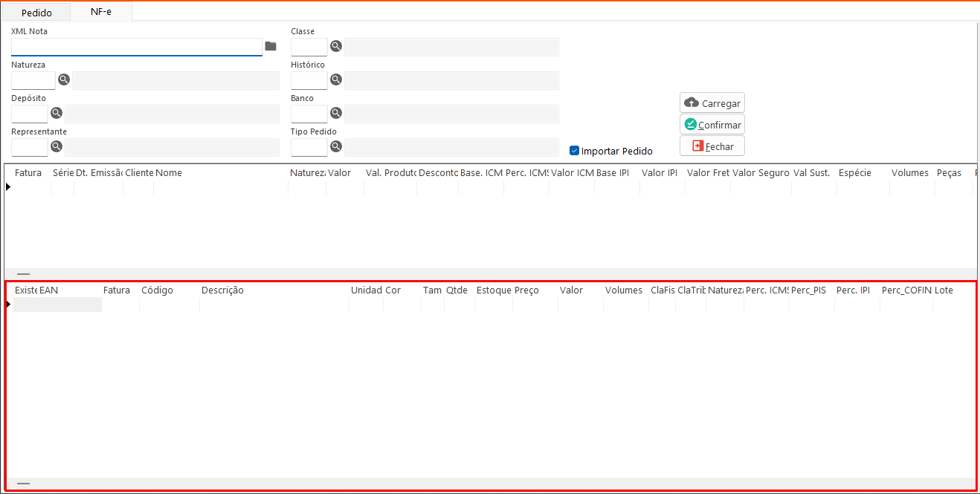Screen dimensions: 980x494
Task: Open the Banco search lookup
Action: [x=336, y=114]
